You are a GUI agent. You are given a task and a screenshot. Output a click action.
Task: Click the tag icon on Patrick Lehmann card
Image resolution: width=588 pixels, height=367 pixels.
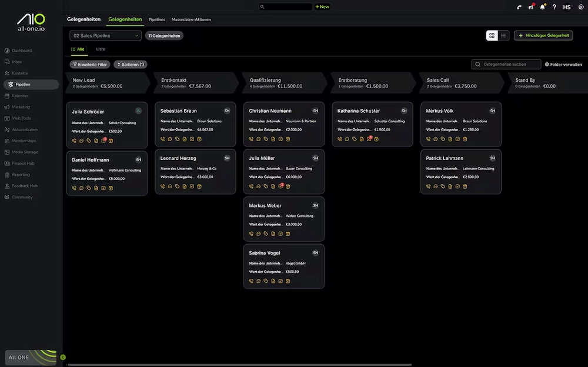point(443,186)
